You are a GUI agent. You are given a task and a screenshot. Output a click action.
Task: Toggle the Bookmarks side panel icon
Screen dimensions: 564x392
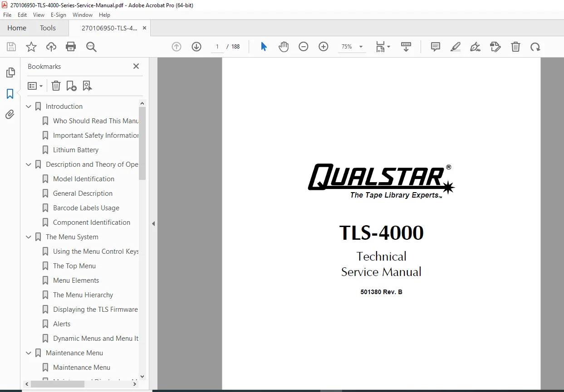[10, 94]
